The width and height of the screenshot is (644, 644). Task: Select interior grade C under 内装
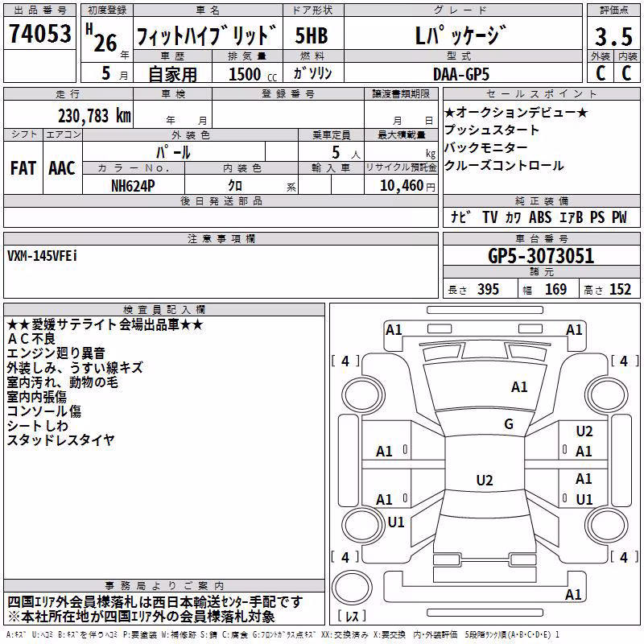coord(626,73)
